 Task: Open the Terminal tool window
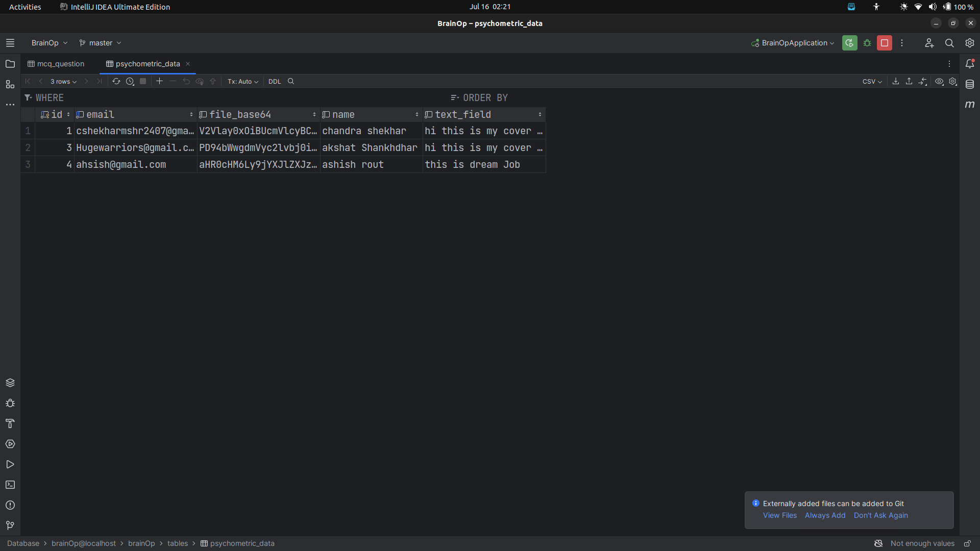point(10,485)
